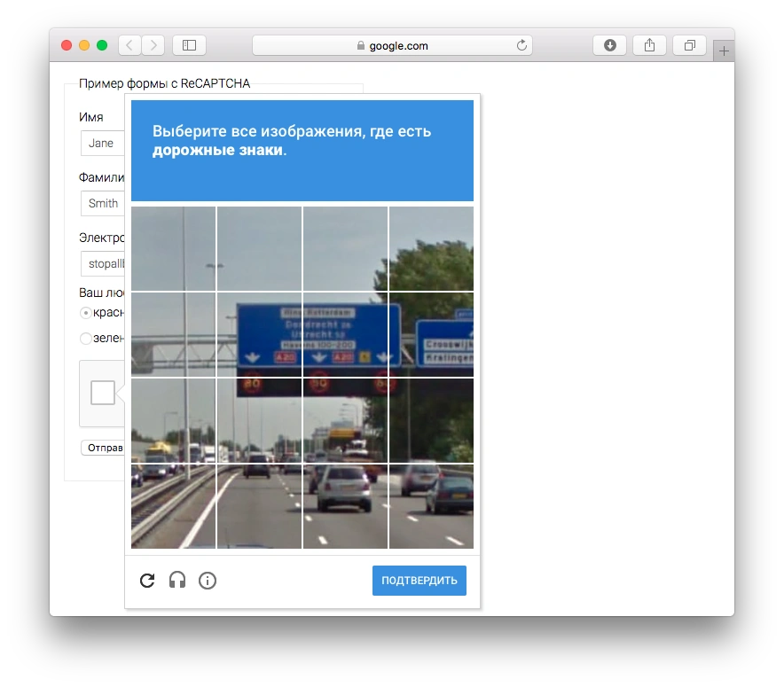Screen dimensions: 784x687
Task: Click the email address input field
Action: click(x=105, y=264)
